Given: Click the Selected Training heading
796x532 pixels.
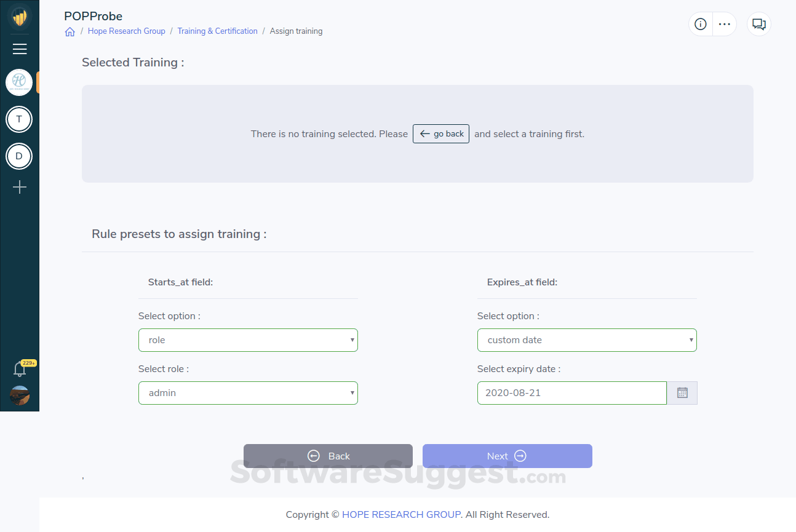Looking at the screenshot, I should 133,62.
